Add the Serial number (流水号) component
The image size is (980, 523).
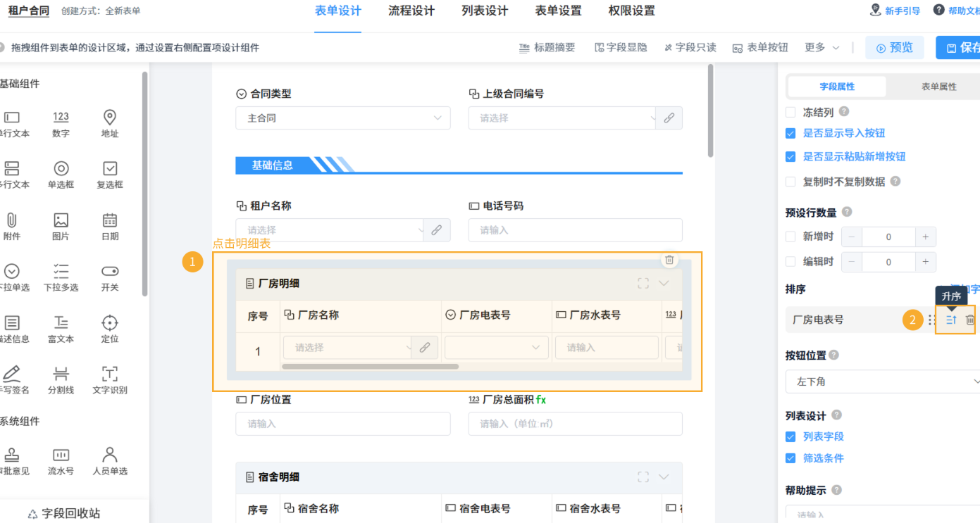(61, 461)
